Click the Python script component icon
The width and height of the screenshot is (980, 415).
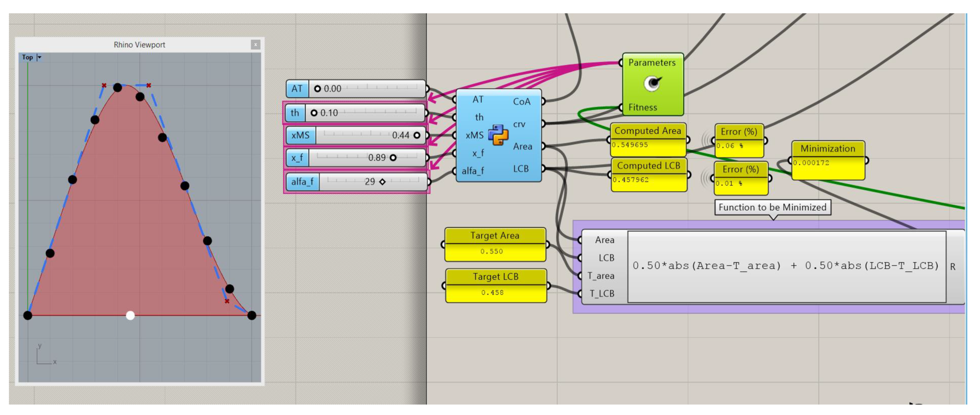point(498,135)
